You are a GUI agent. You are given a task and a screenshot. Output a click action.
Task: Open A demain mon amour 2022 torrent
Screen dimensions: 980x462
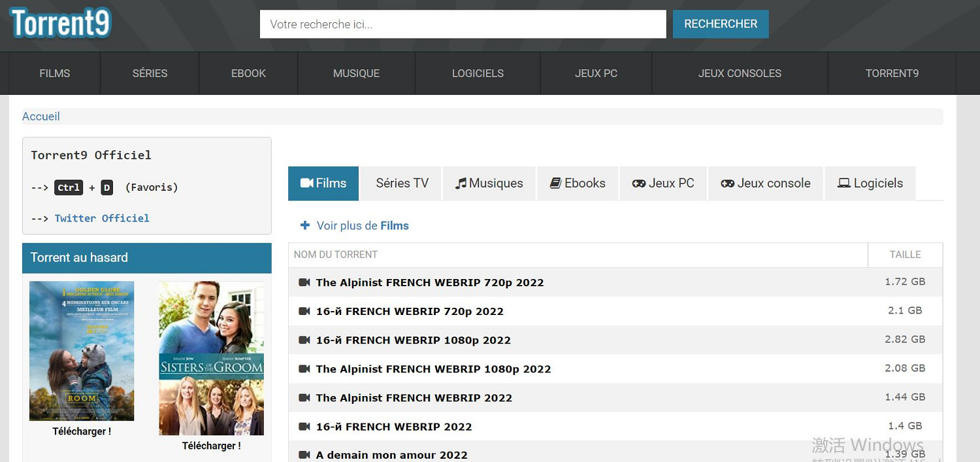(391, 455)
